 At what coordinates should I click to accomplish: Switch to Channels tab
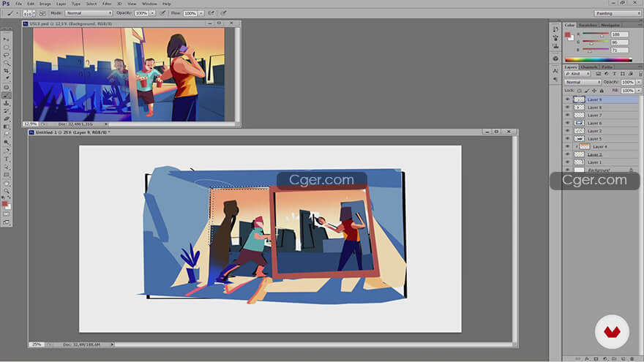coord(589,67)
